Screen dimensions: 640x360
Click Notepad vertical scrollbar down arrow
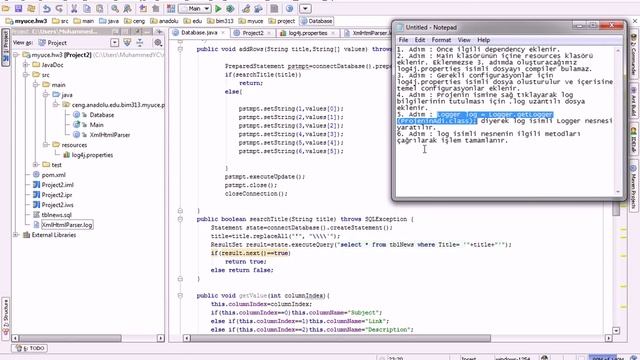click(x=618, y=191)
